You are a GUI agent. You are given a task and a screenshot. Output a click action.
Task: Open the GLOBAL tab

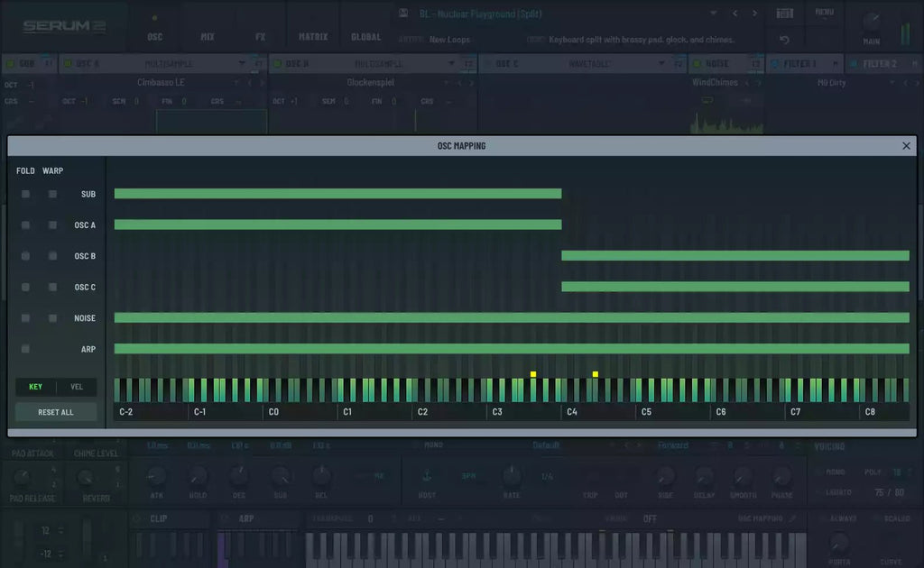click(x=365, y=38)
